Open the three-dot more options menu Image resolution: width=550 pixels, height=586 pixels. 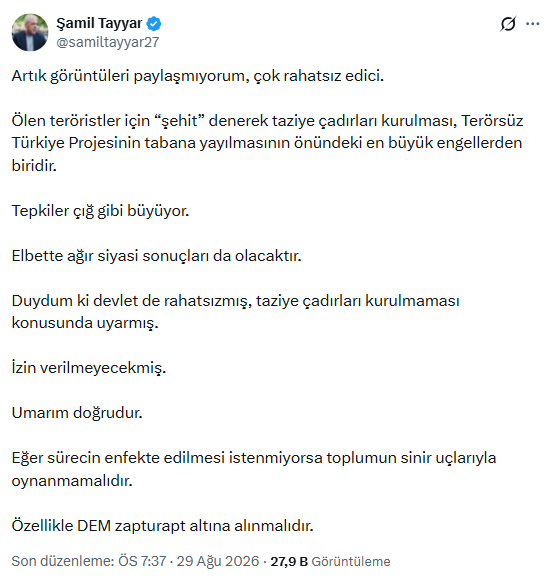[x=532, y=24]
